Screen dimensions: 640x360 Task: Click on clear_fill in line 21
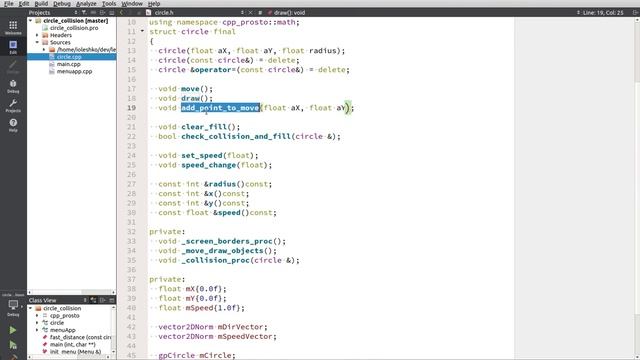pyautogui.click(x=204, y=127)
